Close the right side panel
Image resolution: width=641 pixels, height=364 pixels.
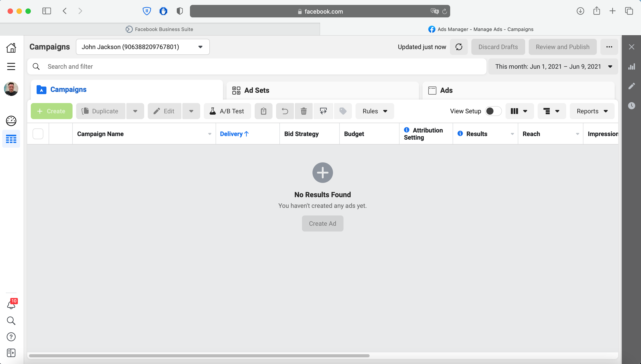(x=631, y=47)
